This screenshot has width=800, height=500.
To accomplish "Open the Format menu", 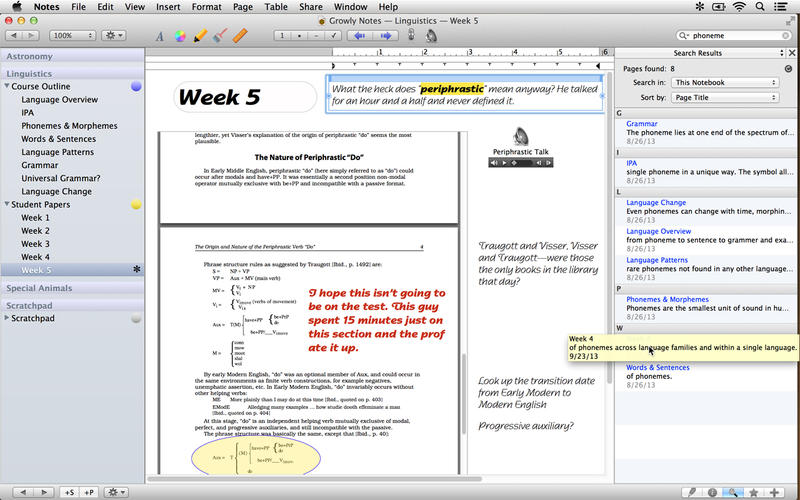I will click(207, 7).
